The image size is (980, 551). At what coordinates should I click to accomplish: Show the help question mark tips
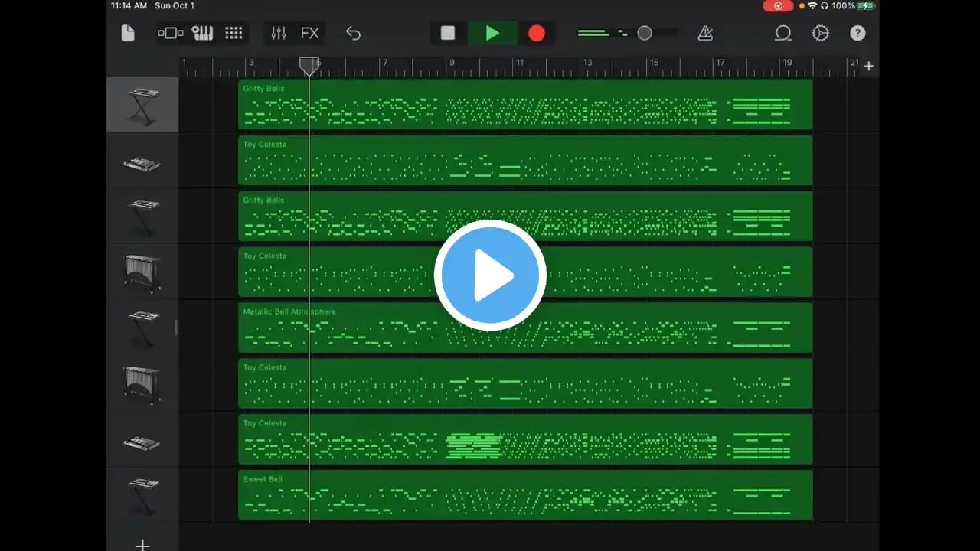858,33
